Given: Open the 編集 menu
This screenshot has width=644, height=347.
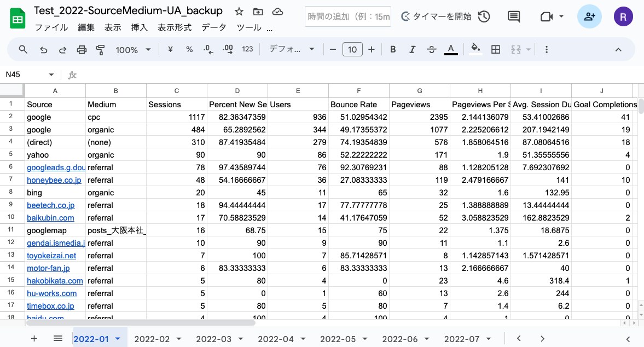Looking at the screenshot, I should [x=86, y=27].
